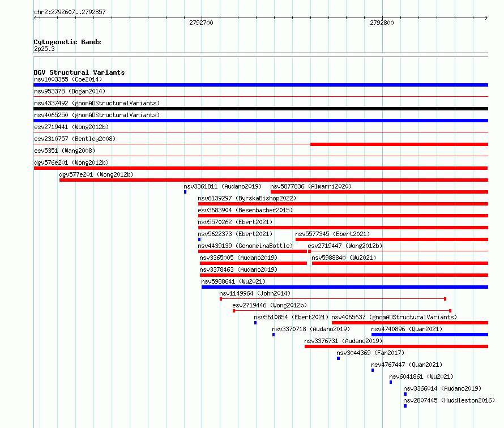Click the nsv3361811 (Audano2019) label
The width and height of the screenshot is (504, 428).
click(223, 186)
